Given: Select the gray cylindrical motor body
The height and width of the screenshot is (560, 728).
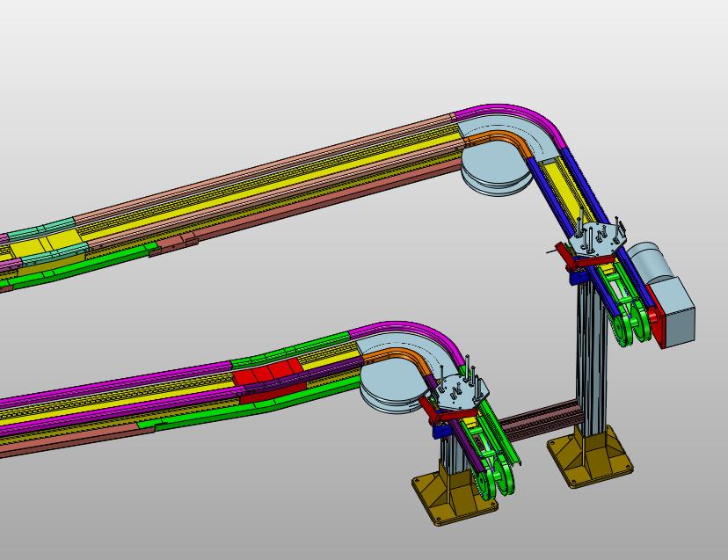Looking at the screenshot, I should coord(650,262).
